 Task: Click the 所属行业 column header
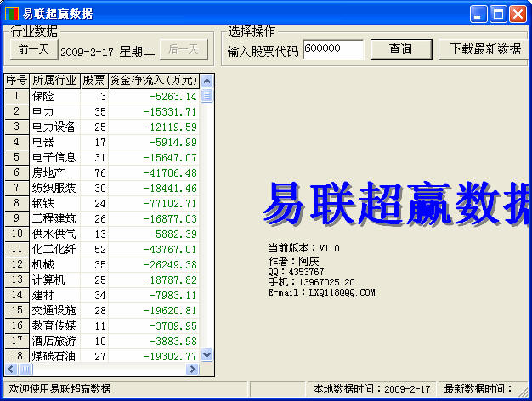54,81
